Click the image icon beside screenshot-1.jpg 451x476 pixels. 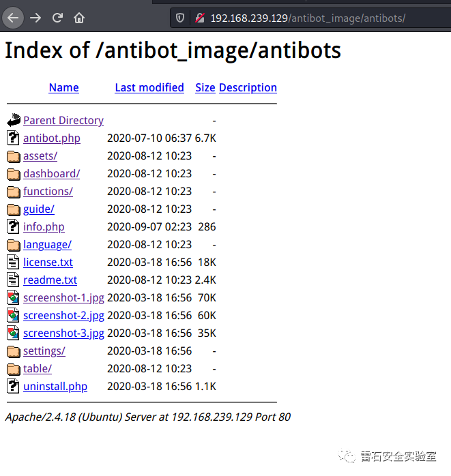[13, 297]
